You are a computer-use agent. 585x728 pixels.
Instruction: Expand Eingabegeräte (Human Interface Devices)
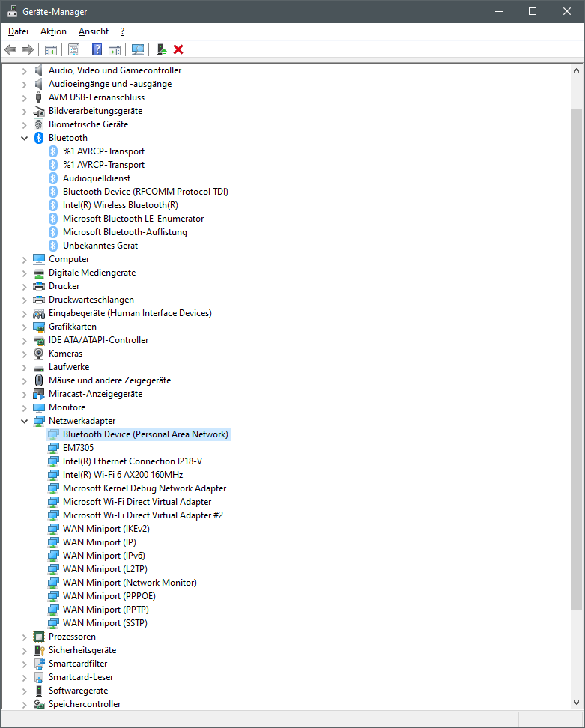click(25, 314)
